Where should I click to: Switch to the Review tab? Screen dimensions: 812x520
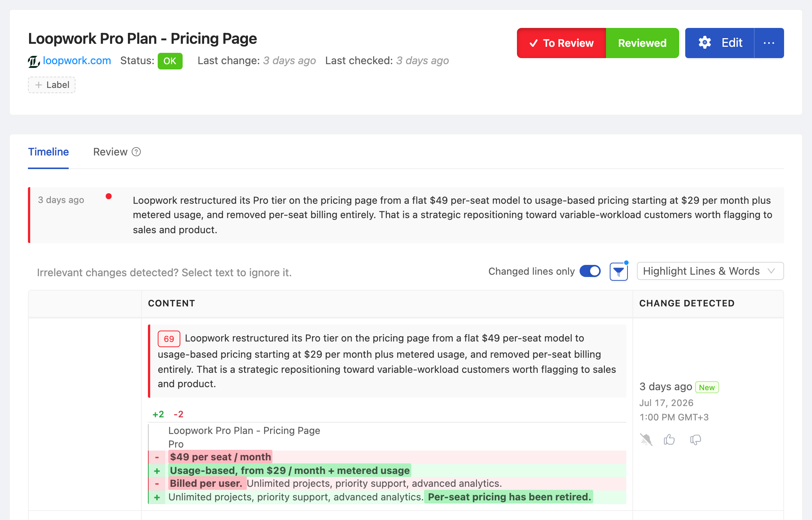[110, 152]
